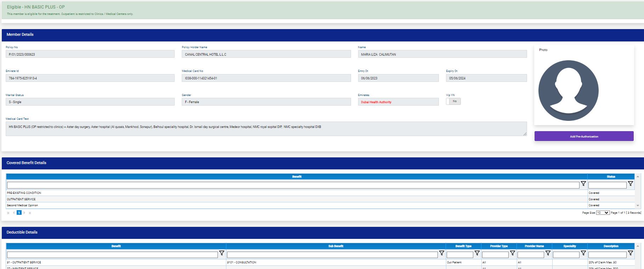Sort by Status column header
This screenshot has height=269, width=644.
point(611,176)
